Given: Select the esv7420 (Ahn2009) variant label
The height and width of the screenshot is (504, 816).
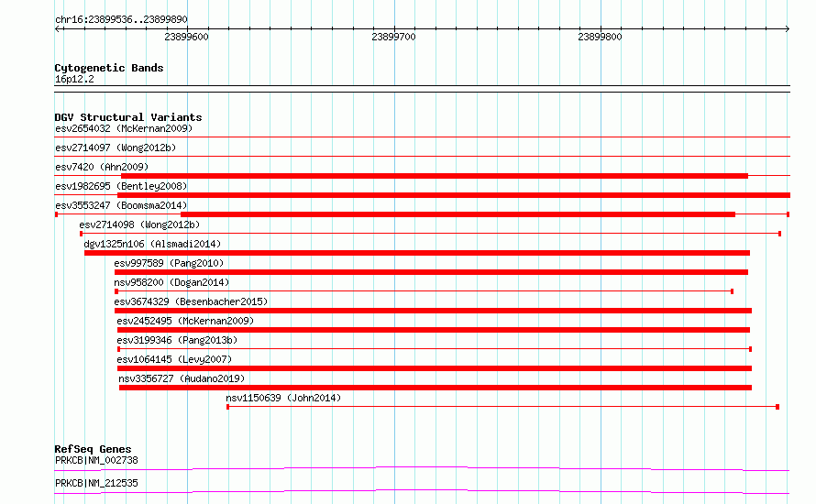Looking at the screenshot, I should click(x=102, y=167).
